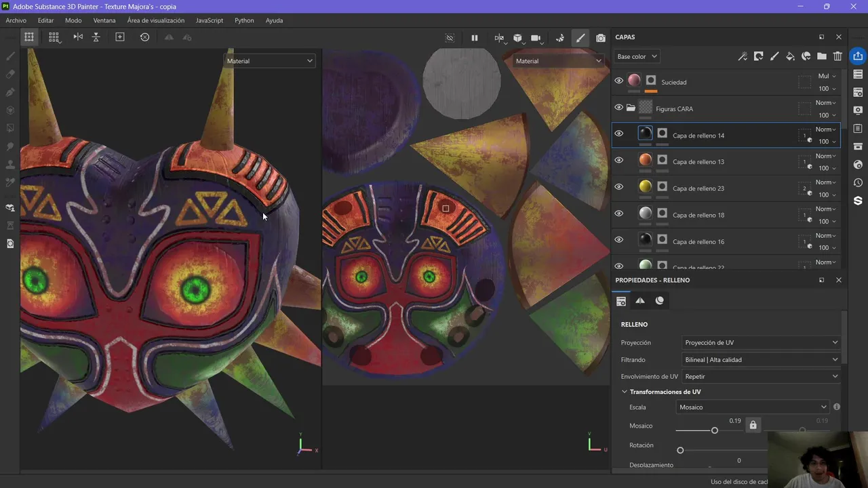Select the Suciedad layer mask thumbnail
Screen dimensions: 868x488
click(x=650, y=80)
